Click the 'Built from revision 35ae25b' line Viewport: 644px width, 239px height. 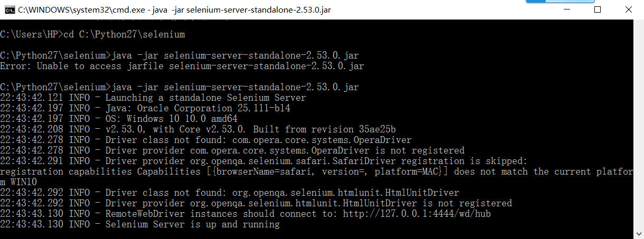pyautogui.click(x=198, y=129)
